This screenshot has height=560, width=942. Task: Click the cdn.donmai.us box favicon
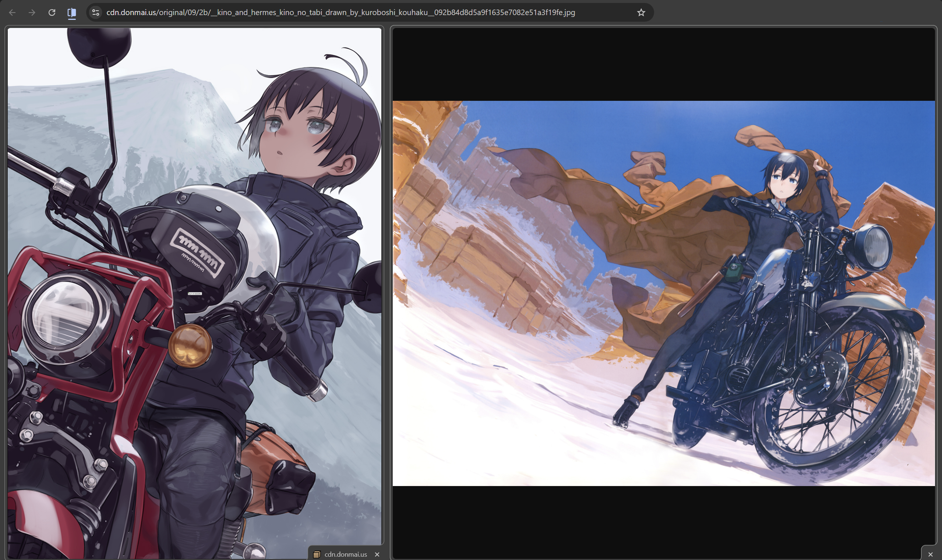(317, 554)
